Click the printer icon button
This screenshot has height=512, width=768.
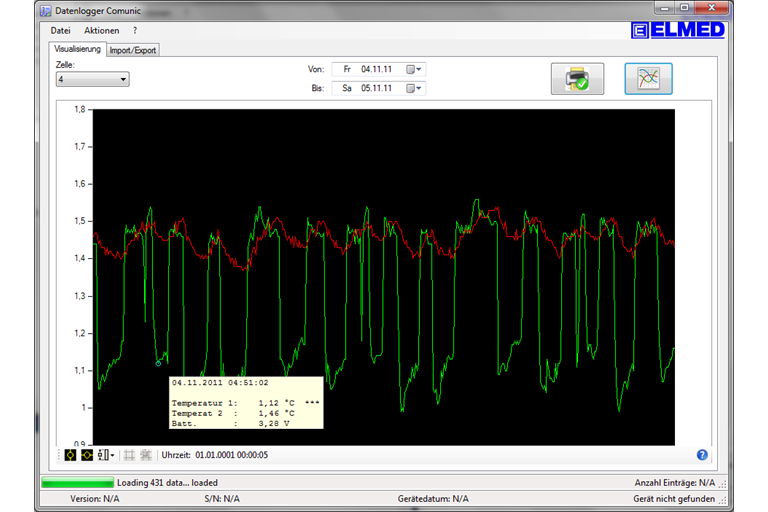click(x=577, y=79)
